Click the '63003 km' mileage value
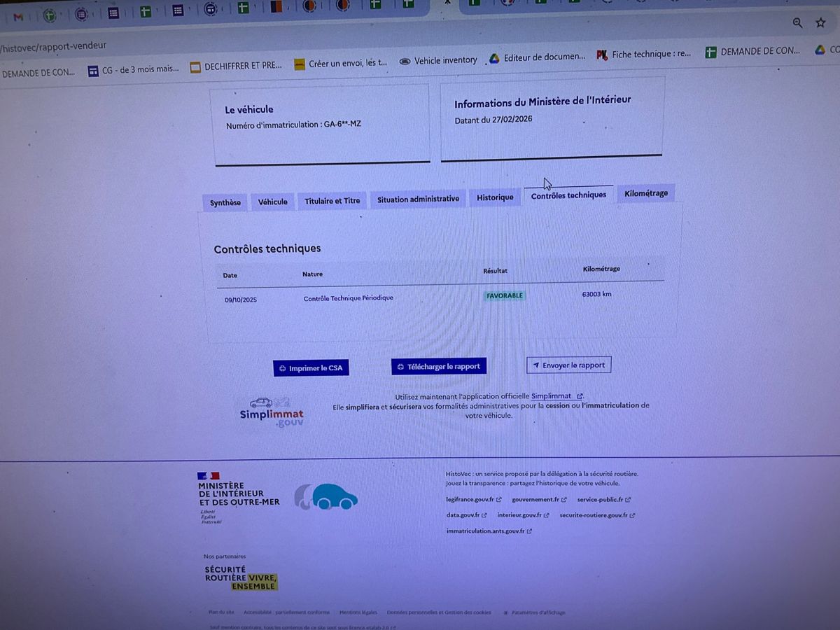This screenshot has width=840, height=630. click(x=596, y=294)
